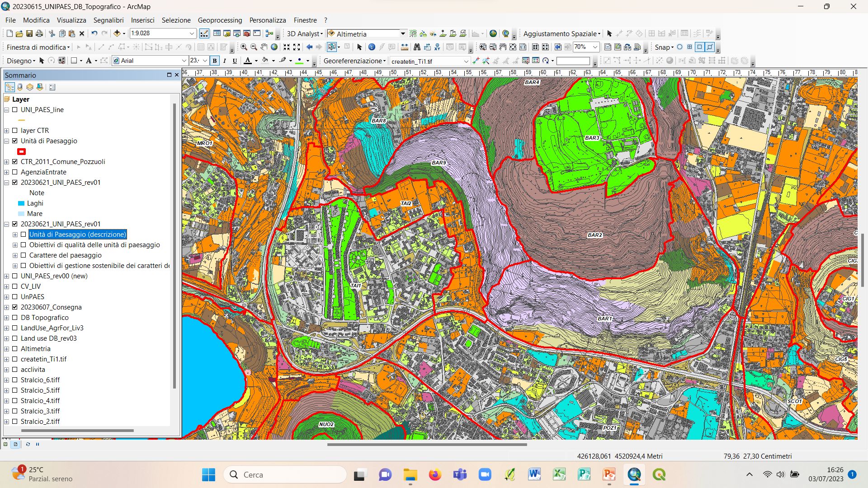The image size is (868, 488).
Task: Open the zoom percentage 70% dropdown
Action: click(x=595, y=47)
